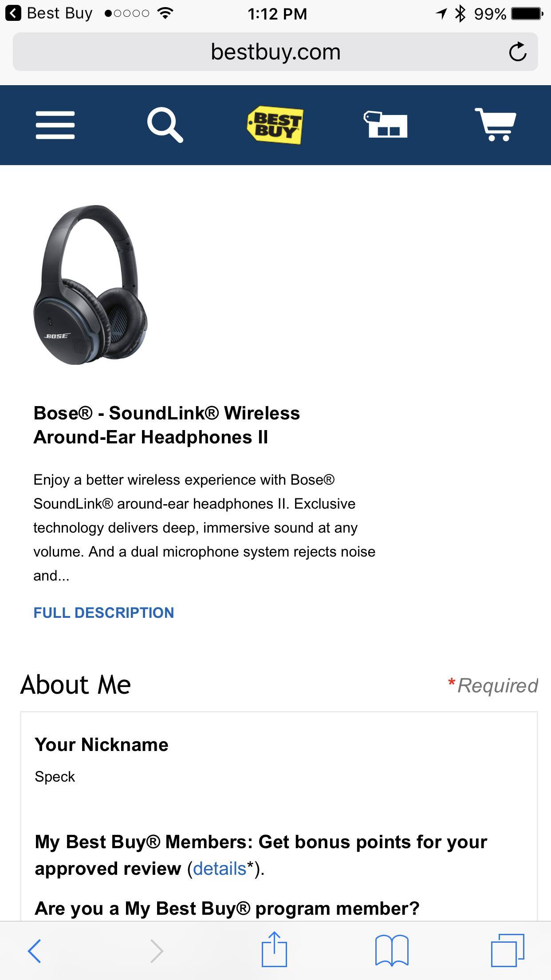Screen dimensions: 551x980
Task: Tap the forward arrow in Safari
Action: tap(157, 951)
